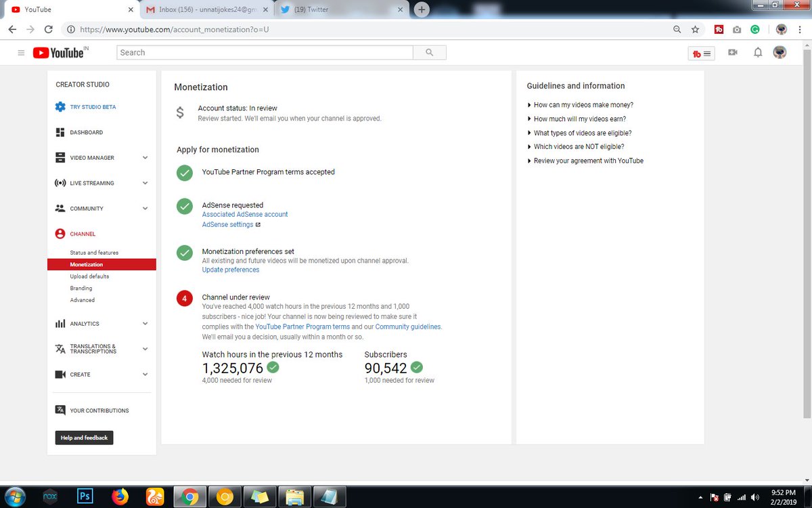812x508 pixels.
Task: Click the YouTube logo
Action: (58, 53)
